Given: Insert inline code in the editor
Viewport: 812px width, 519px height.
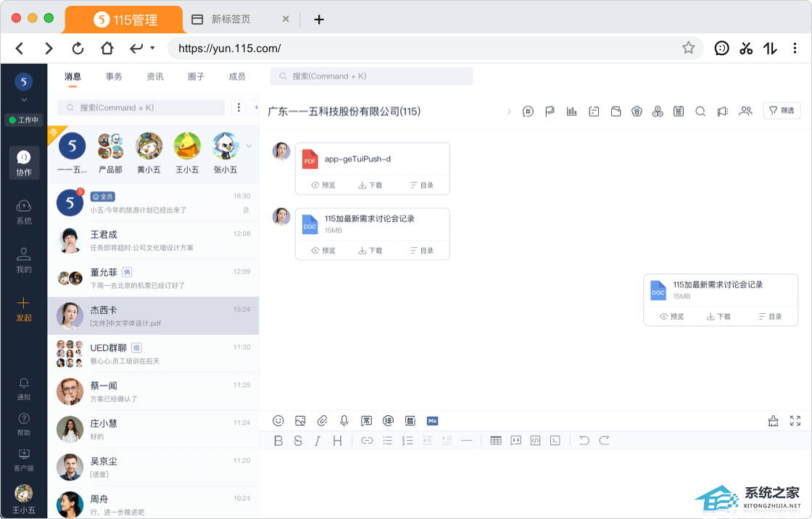Looking at the screenshot, I should coord(536,441).
